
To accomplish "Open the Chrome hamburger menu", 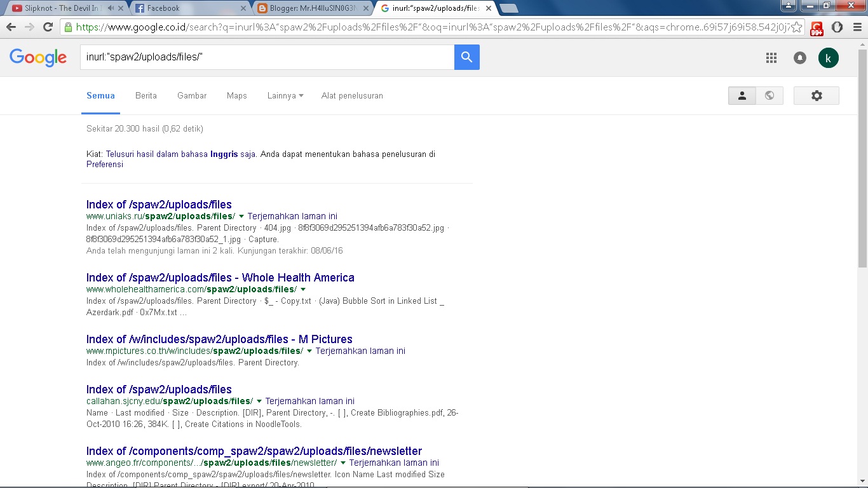I will tap(857, 27).
